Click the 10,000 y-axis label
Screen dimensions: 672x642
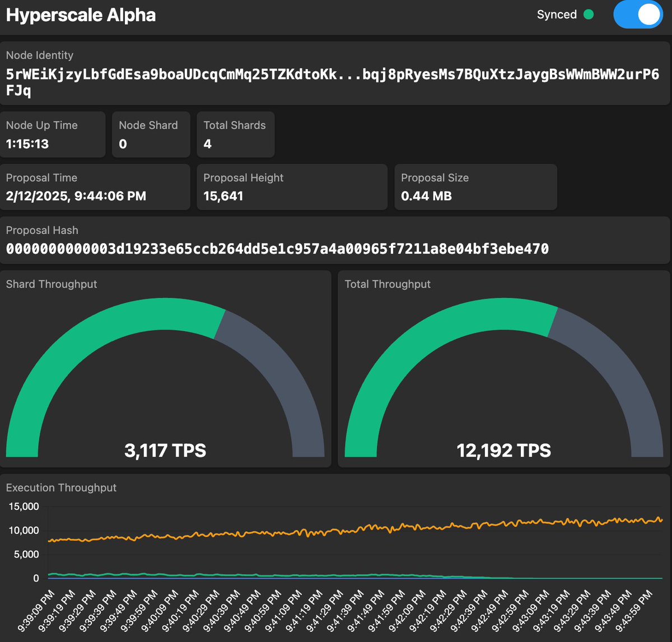click(x=24, y=530)
